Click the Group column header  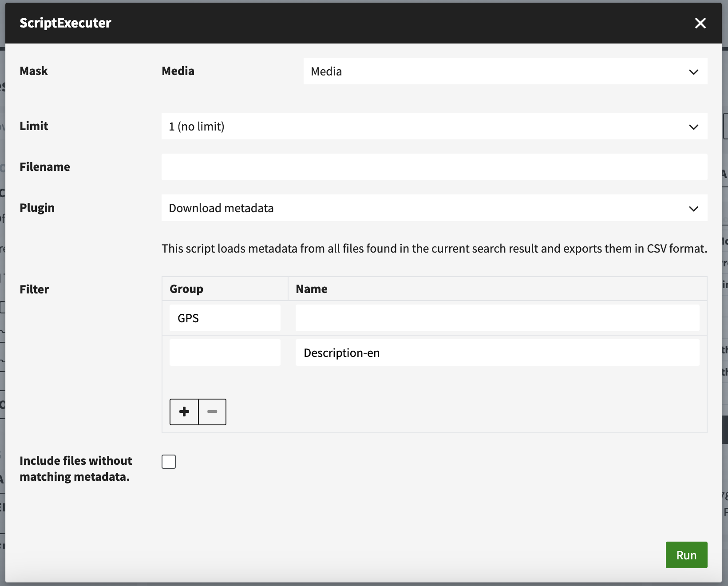point(186,289)
